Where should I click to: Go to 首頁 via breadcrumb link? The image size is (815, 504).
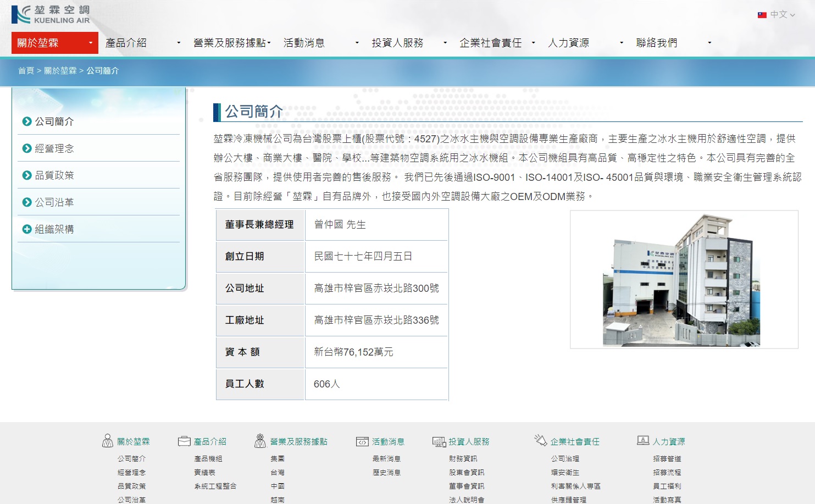(x=26, y=71)
